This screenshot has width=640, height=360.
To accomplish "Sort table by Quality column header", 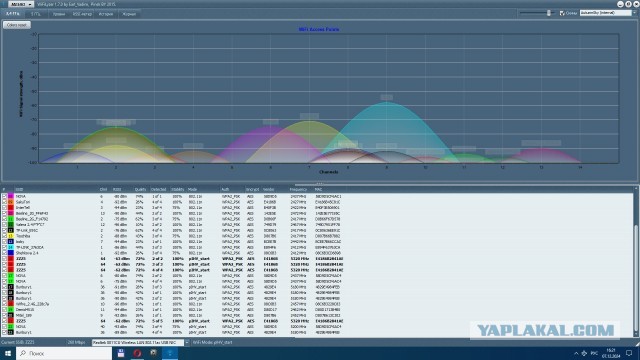I will 140,189.
